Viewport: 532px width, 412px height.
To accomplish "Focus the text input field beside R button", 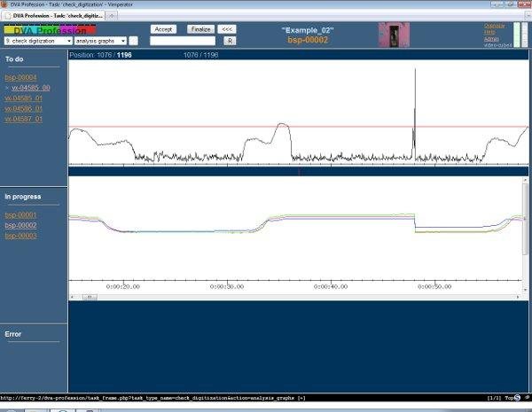I will pyautogui.click(x=182, y=41).
